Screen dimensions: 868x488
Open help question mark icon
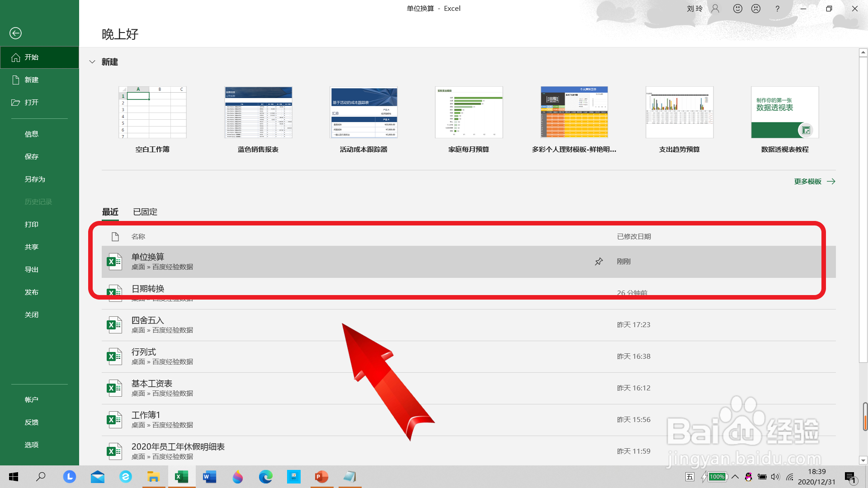click(777, 9)
